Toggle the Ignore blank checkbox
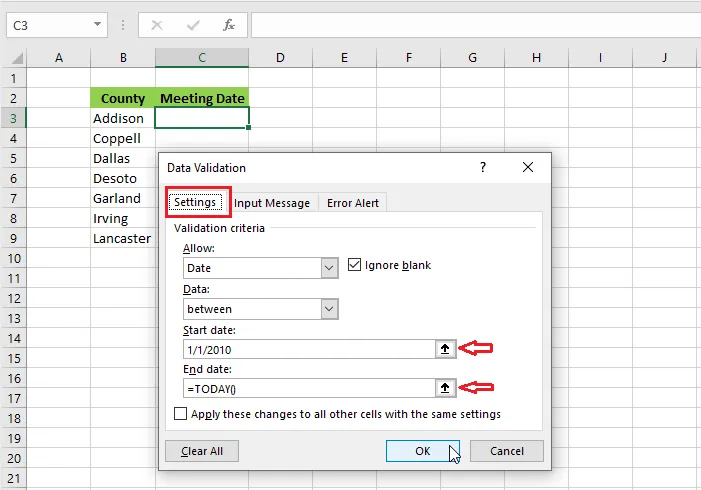The width and height of the screenshot is (701, 490). [x=355, y=265]
